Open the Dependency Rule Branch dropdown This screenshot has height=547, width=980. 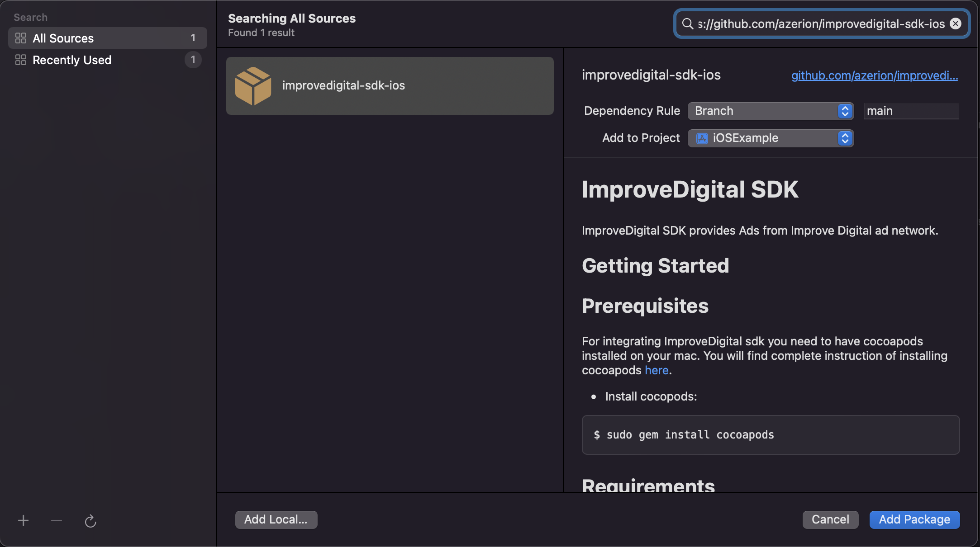(x=771, y=111)
